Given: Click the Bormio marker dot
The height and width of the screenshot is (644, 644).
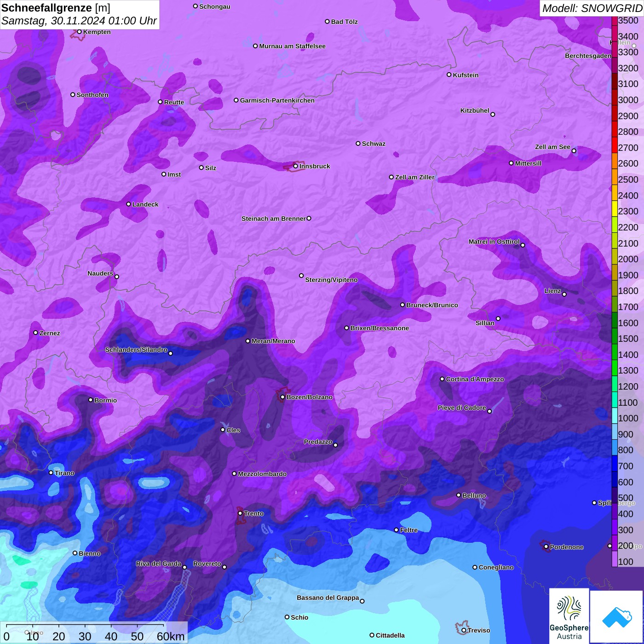Looking at the screenshot, I should pos(91,400).
